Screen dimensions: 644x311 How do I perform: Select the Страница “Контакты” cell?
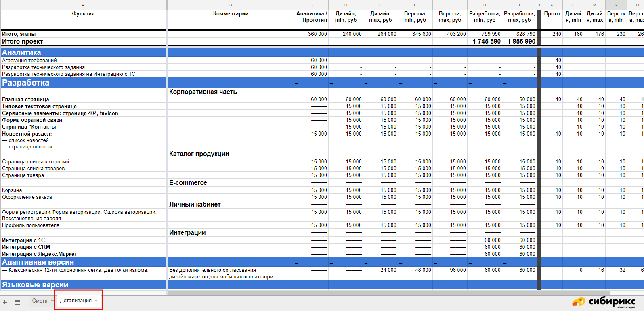83,127
